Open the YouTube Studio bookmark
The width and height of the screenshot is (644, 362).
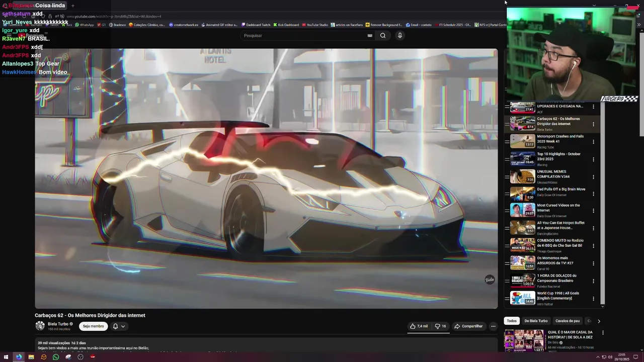tap(314, 25)
